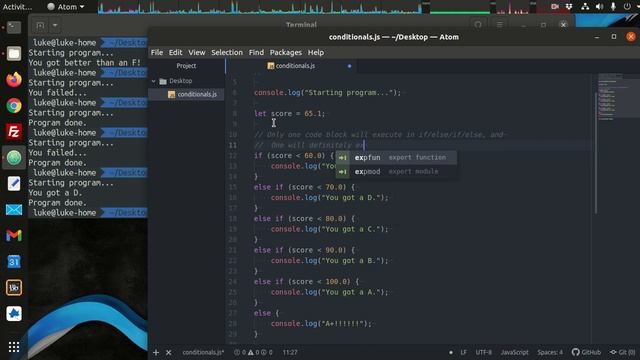Click line number 11 in the gutter
This screenshot has height=360, width=640.
point(233,145)
